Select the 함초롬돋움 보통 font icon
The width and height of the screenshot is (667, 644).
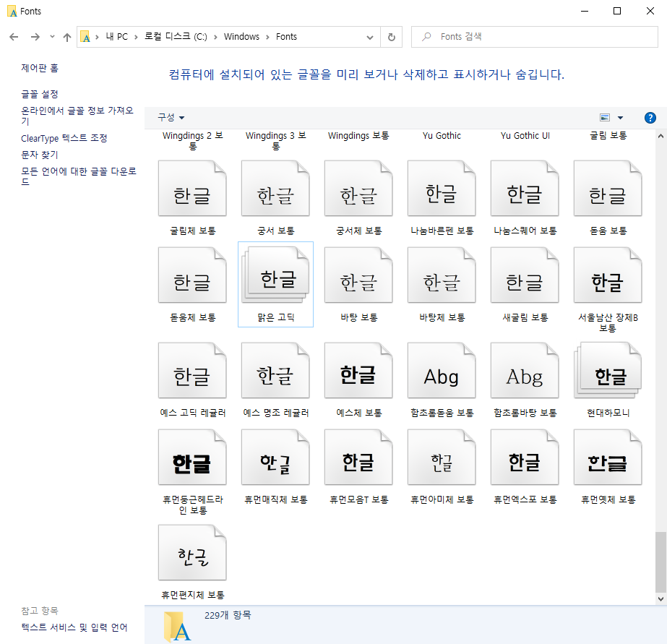[442, 371]
